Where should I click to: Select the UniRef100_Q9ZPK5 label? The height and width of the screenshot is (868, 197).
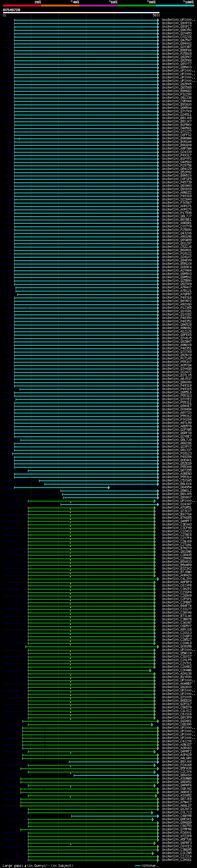click(177, 84)
